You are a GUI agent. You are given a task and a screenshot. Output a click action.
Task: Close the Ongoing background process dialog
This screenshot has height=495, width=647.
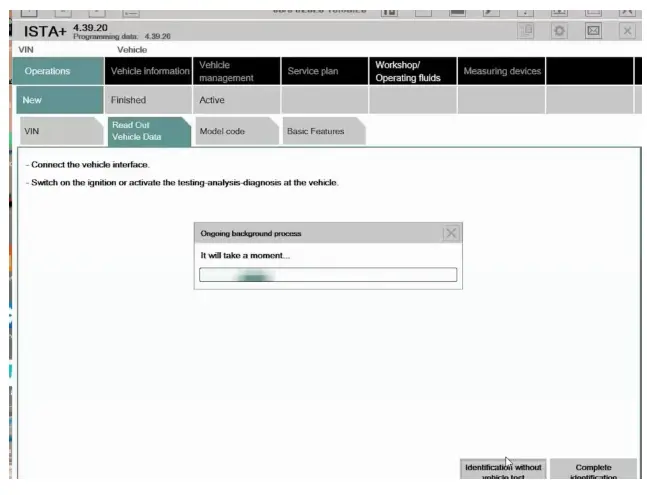pyautogui.click(x=451, y=233)
